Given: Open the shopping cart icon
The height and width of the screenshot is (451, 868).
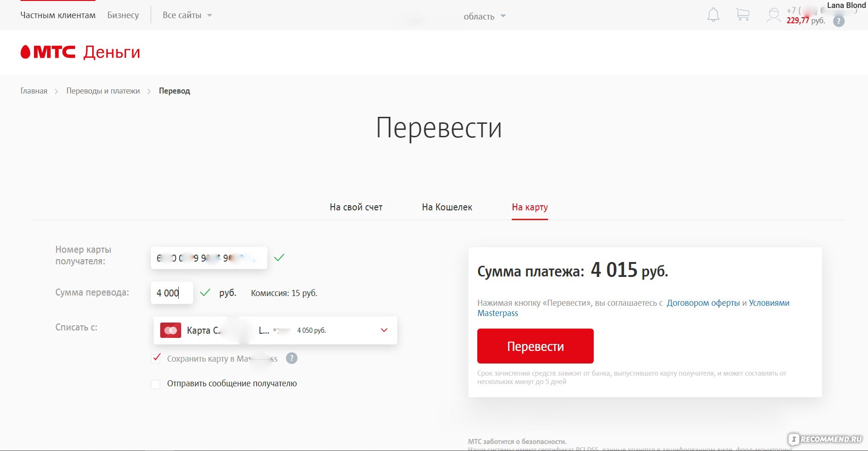Looking at the screenshot, I should coord(742,14).
